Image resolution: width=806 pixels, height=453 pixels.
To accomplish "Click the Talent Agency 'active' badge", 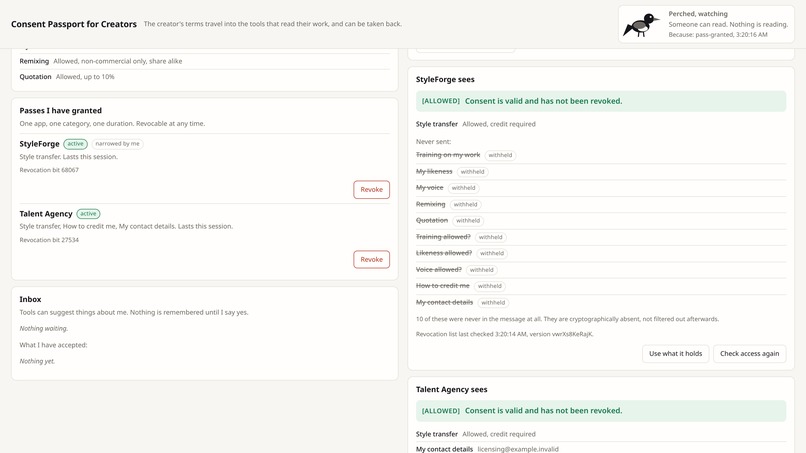I will (x=88, y=213).
